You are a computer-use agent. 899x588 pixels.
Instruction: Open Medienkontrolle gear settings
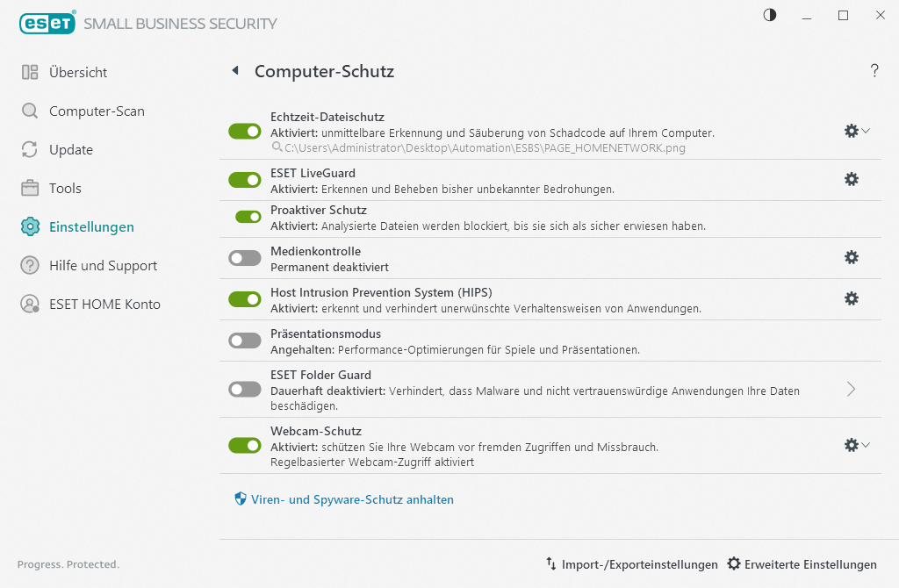click(851, 257)
